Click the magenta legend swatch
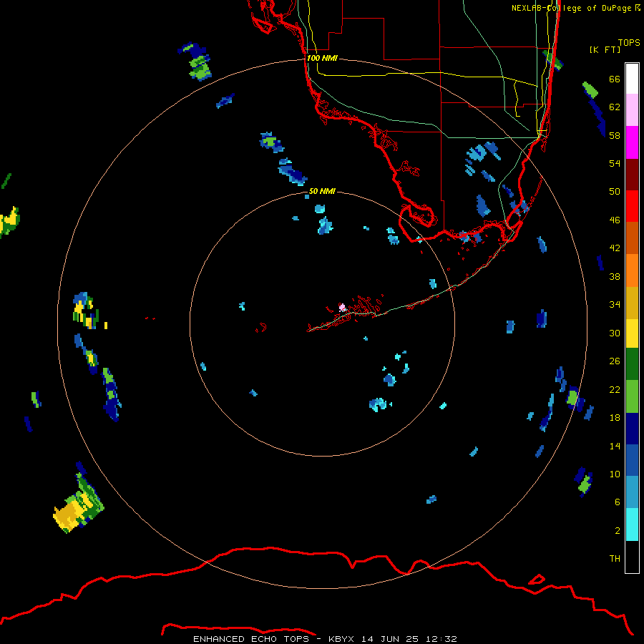 pos(632,142)
